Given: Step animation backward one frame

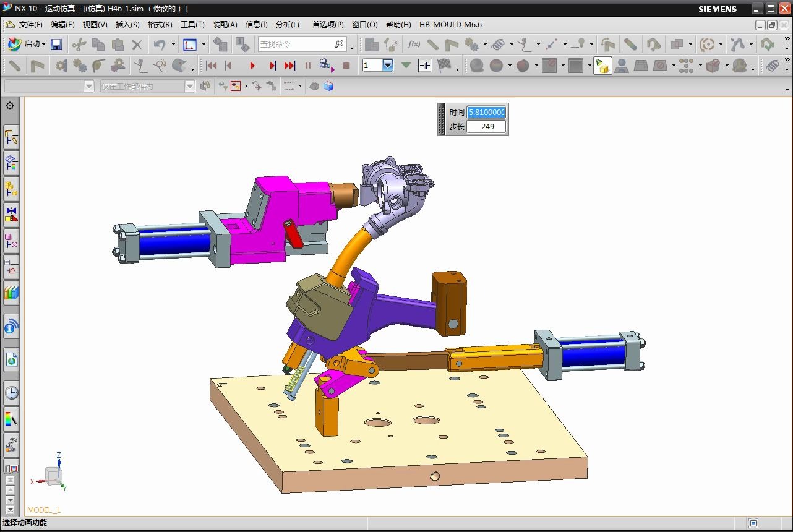Looking at the screenshot, I should [x=229, y=66].
